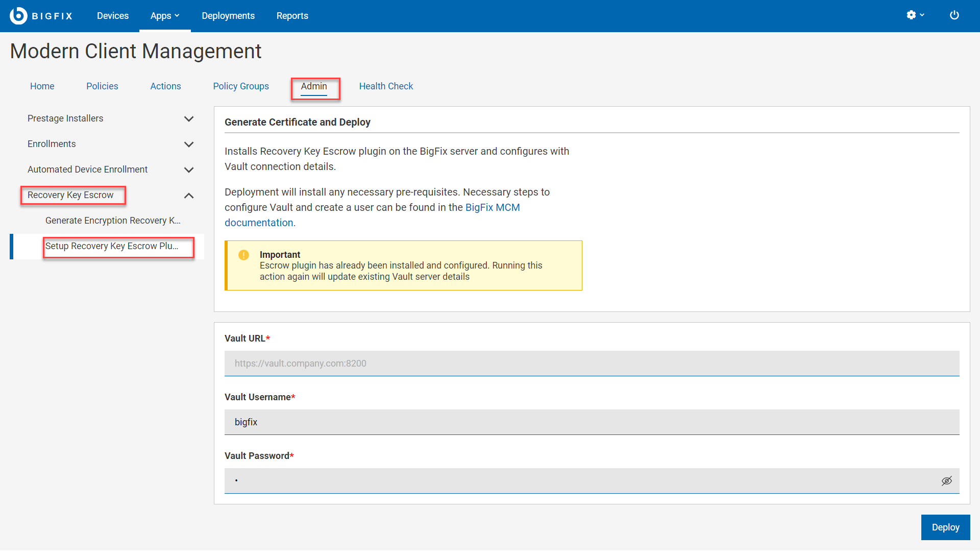Select Generate Encryption Recovery Key item
Image resolution: width=980 pixels, height=557 pixels.
coord(113,221)
